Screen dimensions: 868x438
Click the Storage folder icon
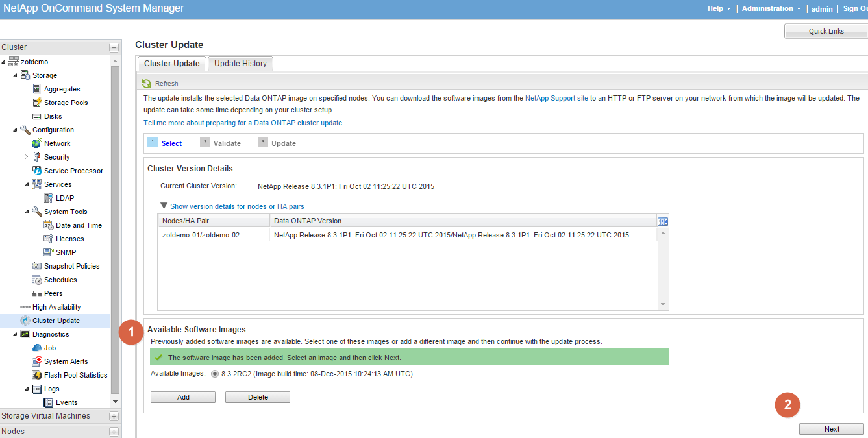pos(25,75)
